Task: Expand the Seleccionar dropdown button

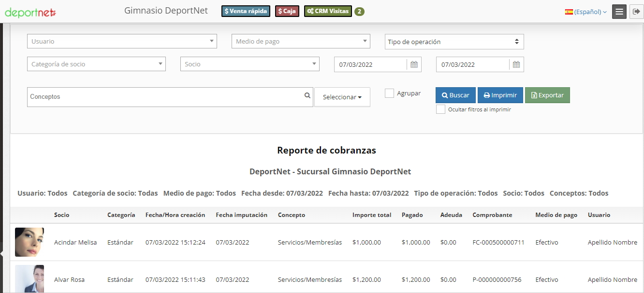Action: click(x=342, y=97)
